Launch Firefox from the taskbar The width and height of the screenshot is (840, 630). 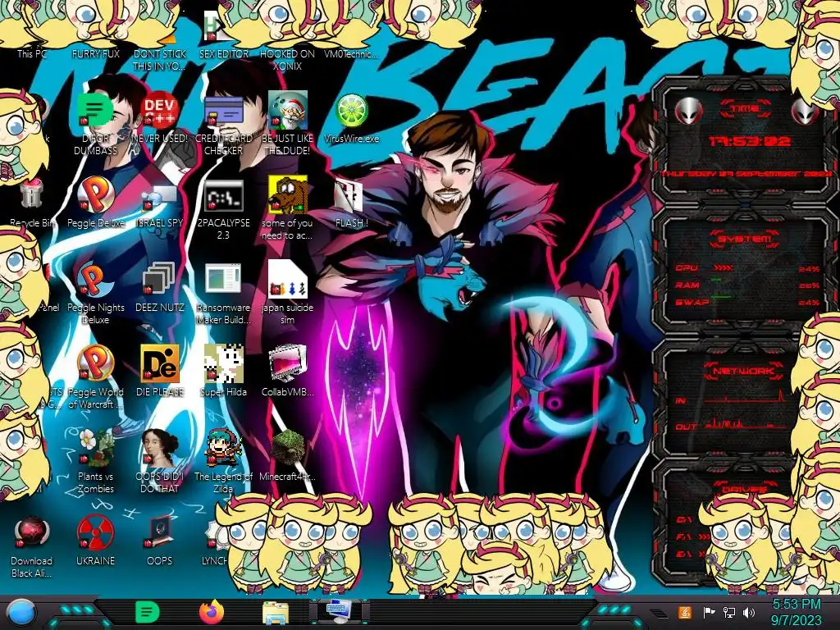[212, 612]
